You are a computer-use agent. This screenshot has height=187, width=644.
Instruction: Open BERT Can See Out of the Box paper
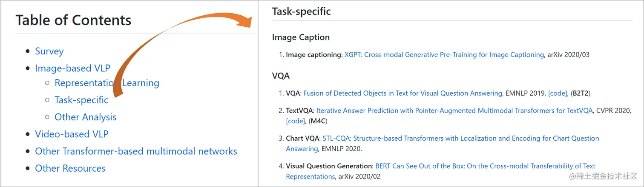point(441,171)
